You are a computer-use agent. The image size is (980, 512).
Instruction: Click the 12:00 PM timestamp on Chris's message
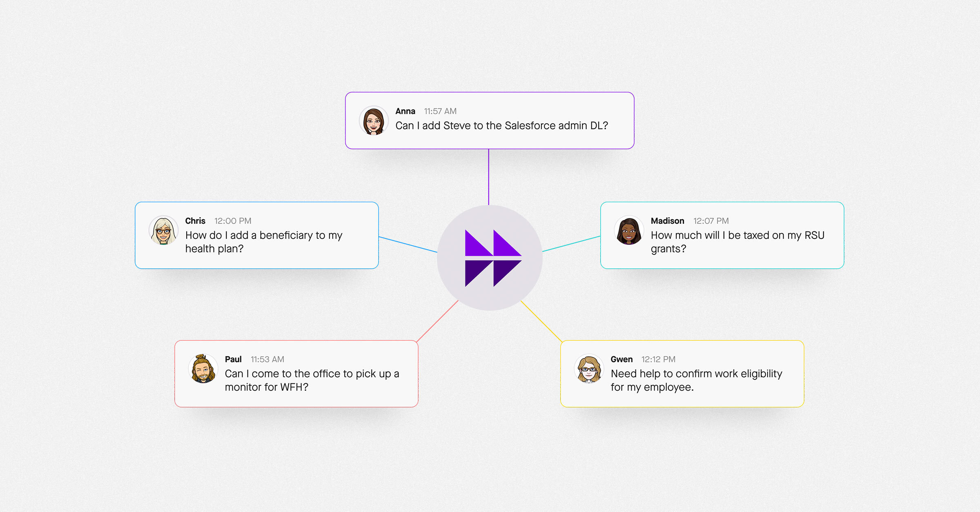[233, 221]
